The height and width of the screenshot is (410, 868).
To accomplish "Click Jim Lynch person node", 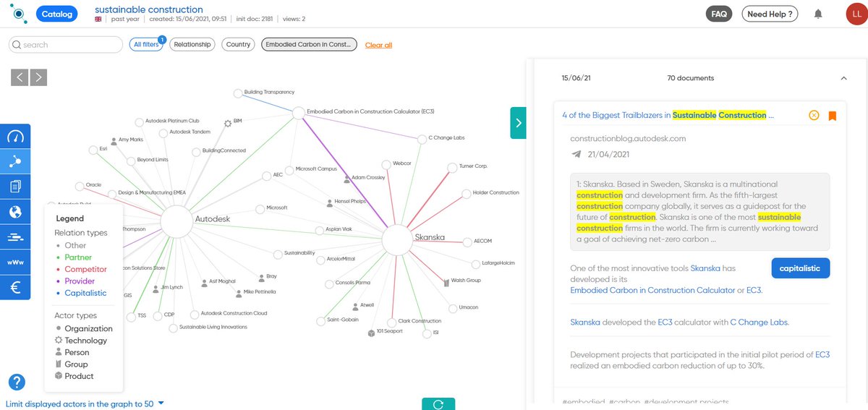I will click(156, 288).
